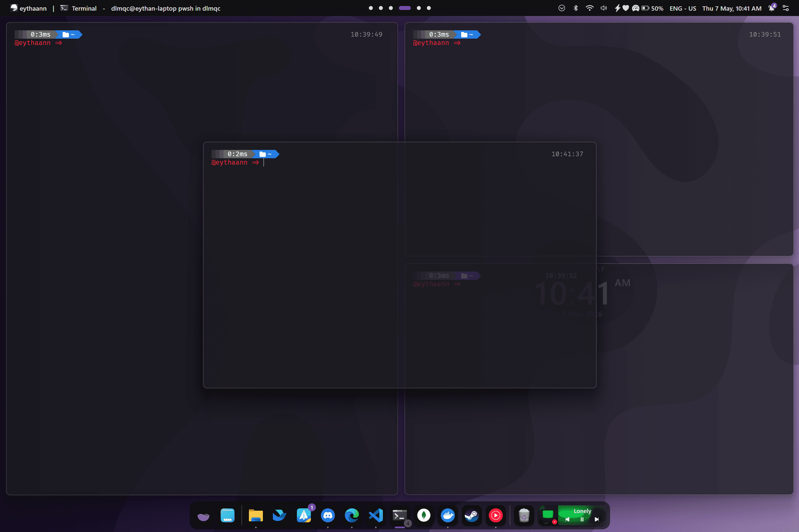Screen dimensions: 799x532
Task: Click the volume speaker icon in top bar
Action: tap(603, 8)
